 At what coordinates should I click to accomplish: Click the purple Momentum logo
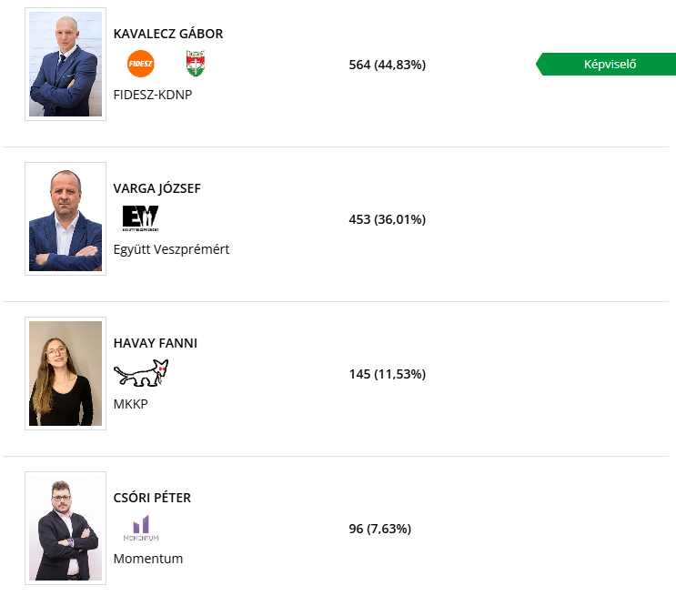click(141, 528)
